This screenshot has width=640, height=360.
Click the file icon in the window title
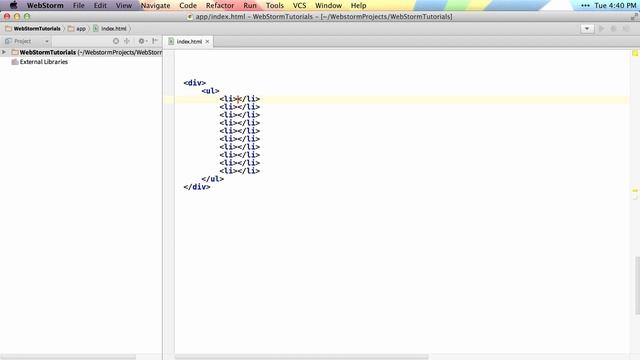(x=190, y=17)
